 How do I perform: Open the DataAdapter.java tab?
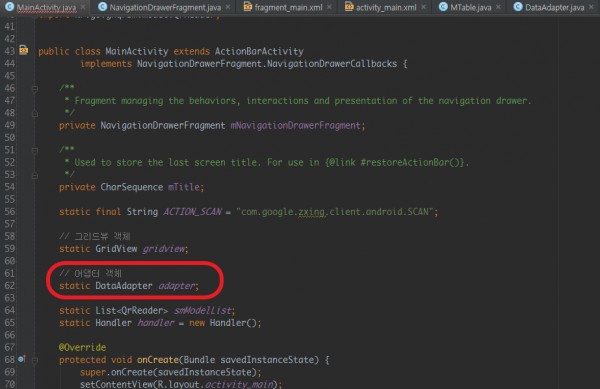pyautogui.click(x=554, y=7)
